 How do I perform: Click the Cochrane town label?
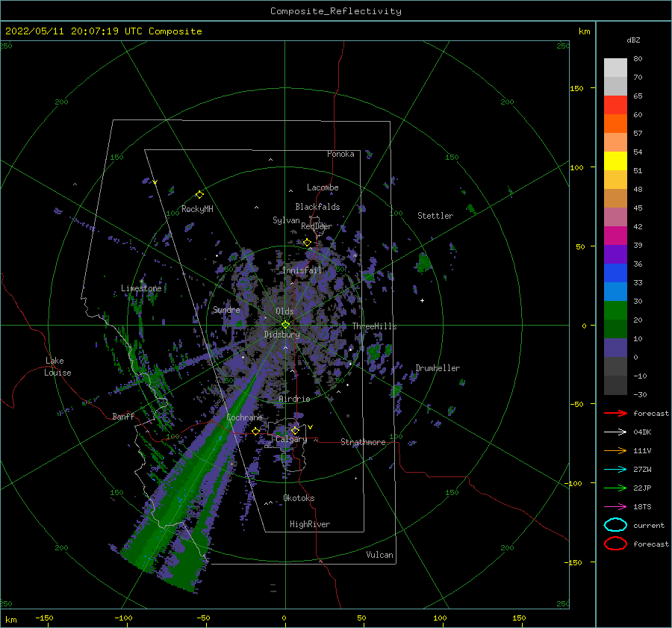[244, 417]
